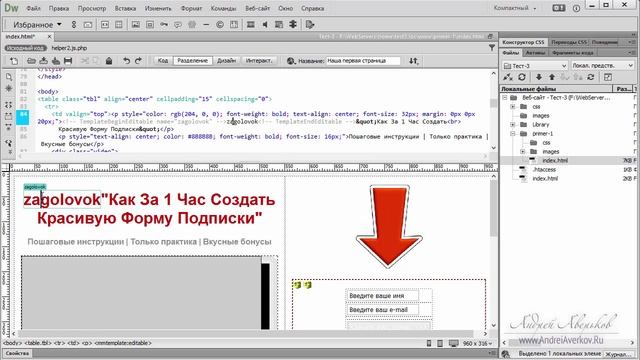
Task: Click the insert image icon
Action: [136, 24]
